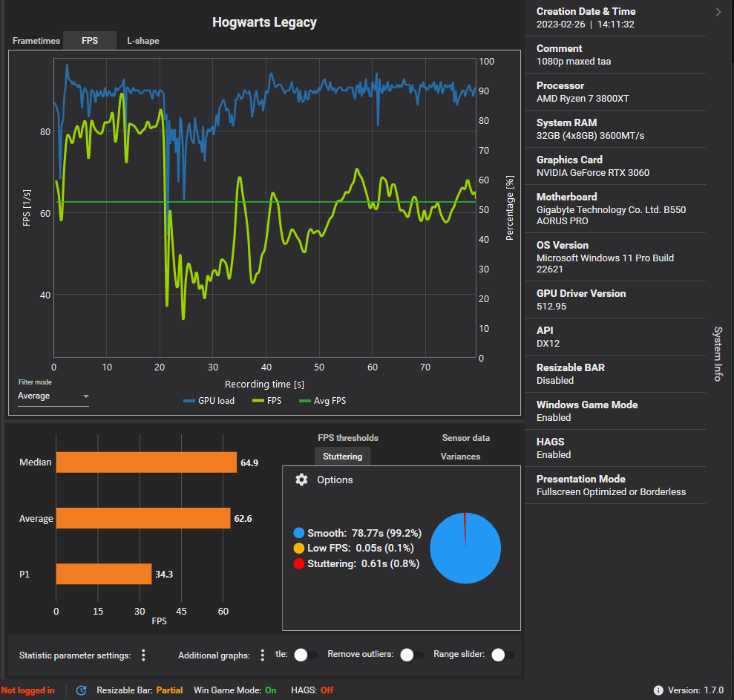Image resolution: width=734 pixels, height=700 pixels.
Task: Select the Stuttering tab
Action: pos(343,456)
